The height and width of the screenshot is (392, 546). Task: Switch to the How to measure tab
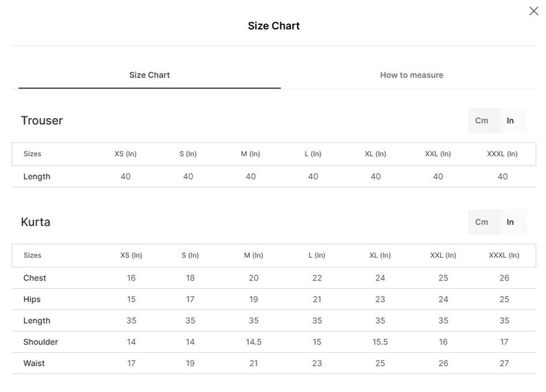pos(412,75)
